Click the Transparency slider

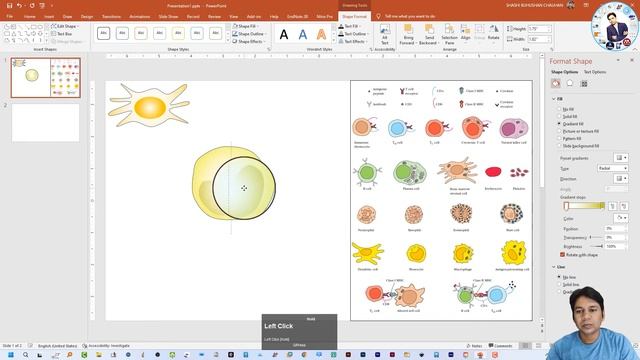[x=597, y=237]
